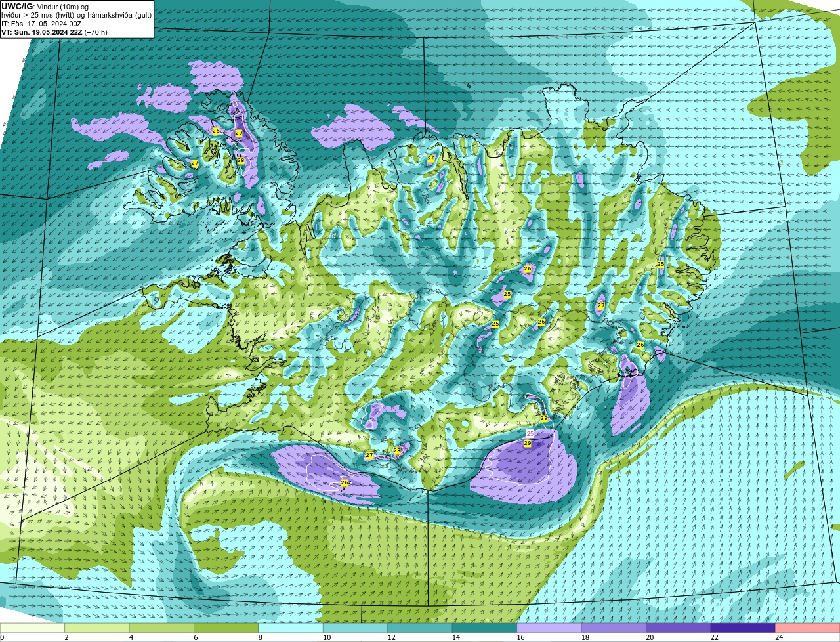Click the "24" tick label on the scale
Image resolution: width=840 pixels, height=642 pixels.
779,637
